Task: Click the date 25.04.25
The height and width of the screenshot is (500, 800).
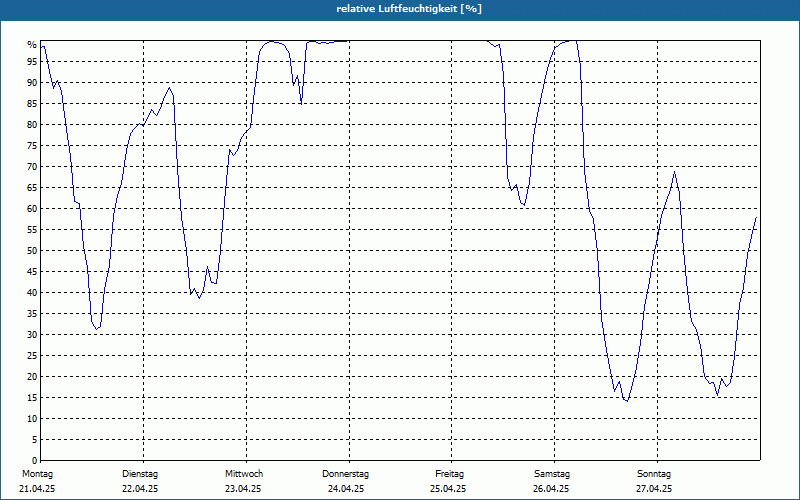Action: (448, 489)
